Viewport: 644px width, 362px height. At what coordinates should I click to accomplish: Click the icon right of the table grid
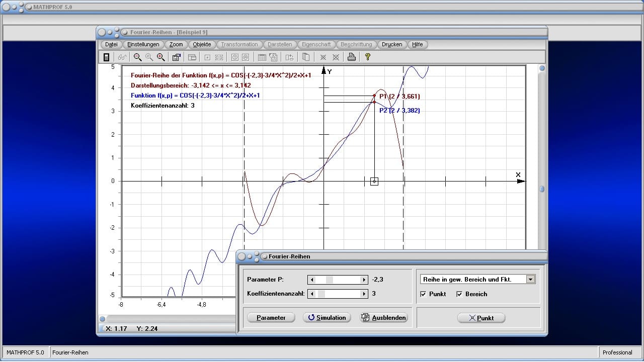click(x=273, y=57)
